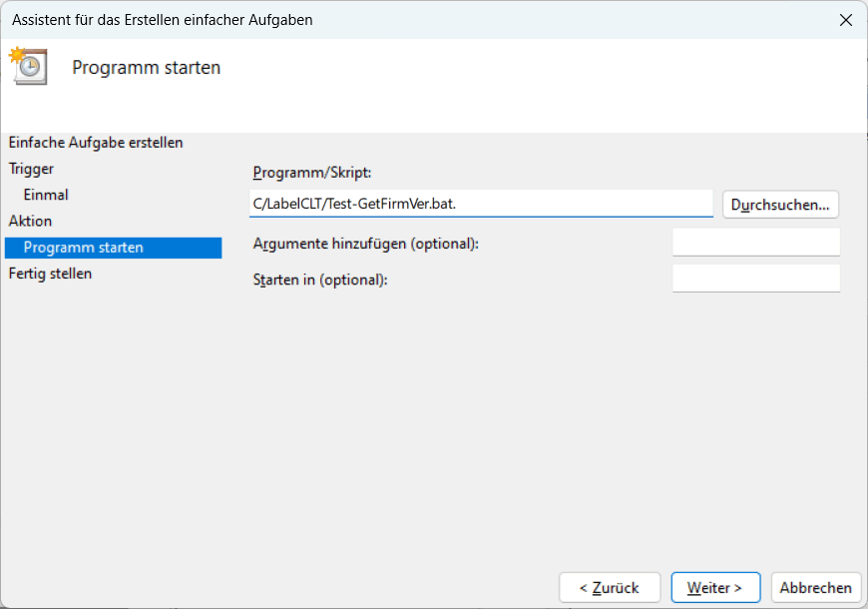Screen dimensions: 868x609
Task: Jump to 'Fertig stellen' step in sidebar
Action: pos(51,274)
